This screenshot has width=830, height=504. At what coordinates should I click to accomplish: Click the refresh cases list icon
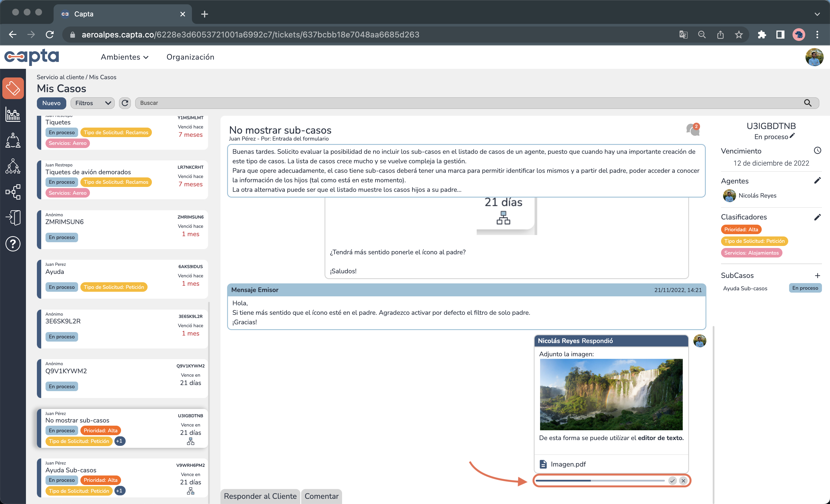[125, 103]
